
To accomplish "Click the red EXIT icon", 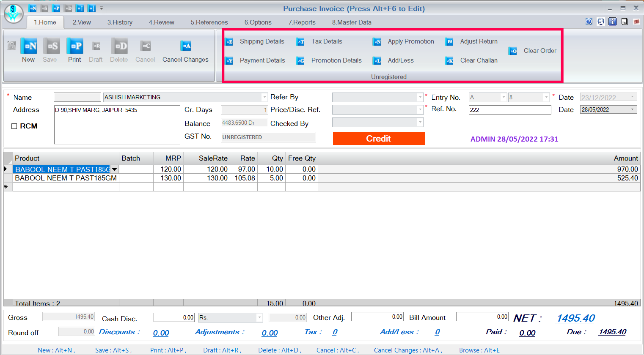I will click(x=636, y=22).
